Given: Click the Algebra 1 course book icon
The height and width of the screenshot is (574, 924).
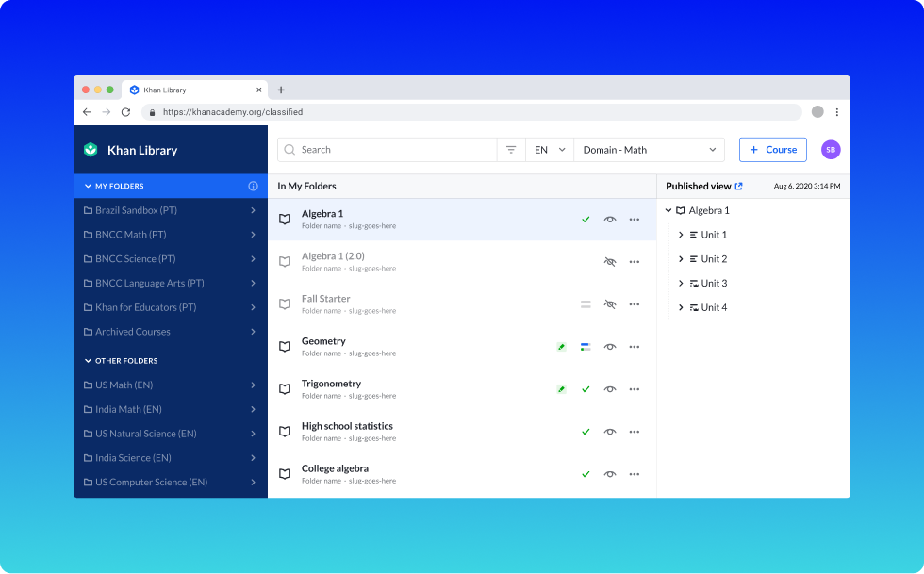Looking at the screenshot, I should coord(285,220).
